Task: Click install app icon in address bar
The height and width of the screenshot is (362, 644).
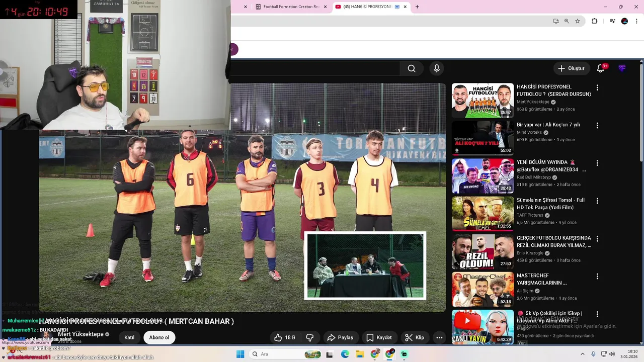Action: tap(555, 21)
